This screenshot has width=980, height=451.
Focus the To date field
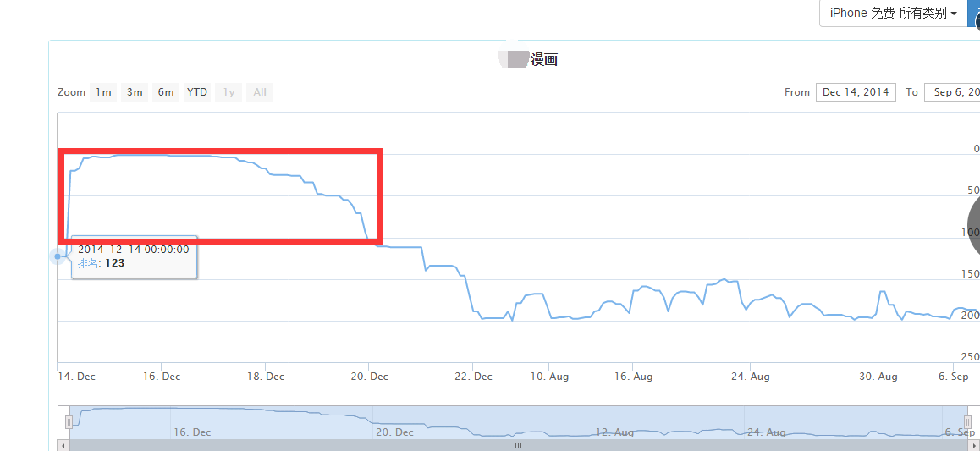tap(952, 92)
